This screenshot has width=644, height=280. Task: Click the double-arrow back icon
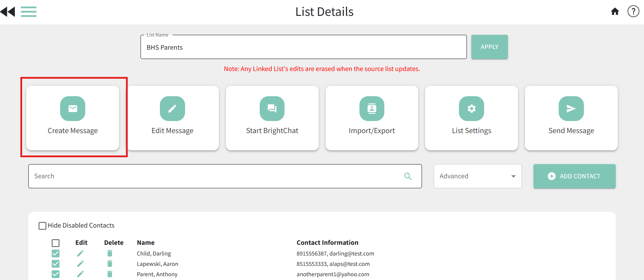pos(8,12)
